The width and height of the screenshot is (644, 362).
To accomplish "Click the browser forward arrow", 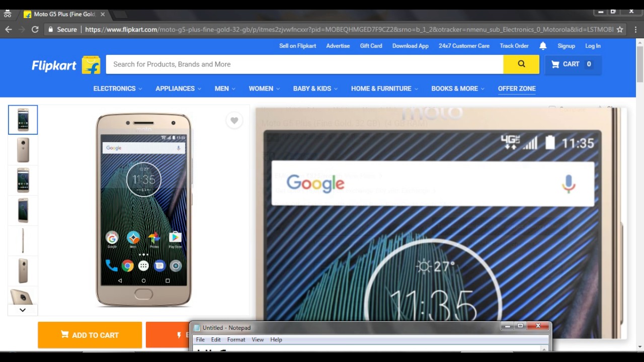I will tap(22, 30).
